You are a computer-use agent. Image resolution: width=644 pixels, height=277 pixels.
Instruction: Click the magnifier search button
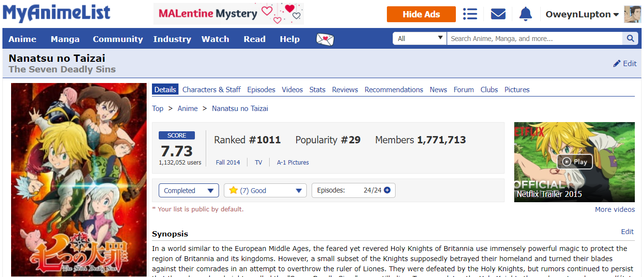point(630,39)
